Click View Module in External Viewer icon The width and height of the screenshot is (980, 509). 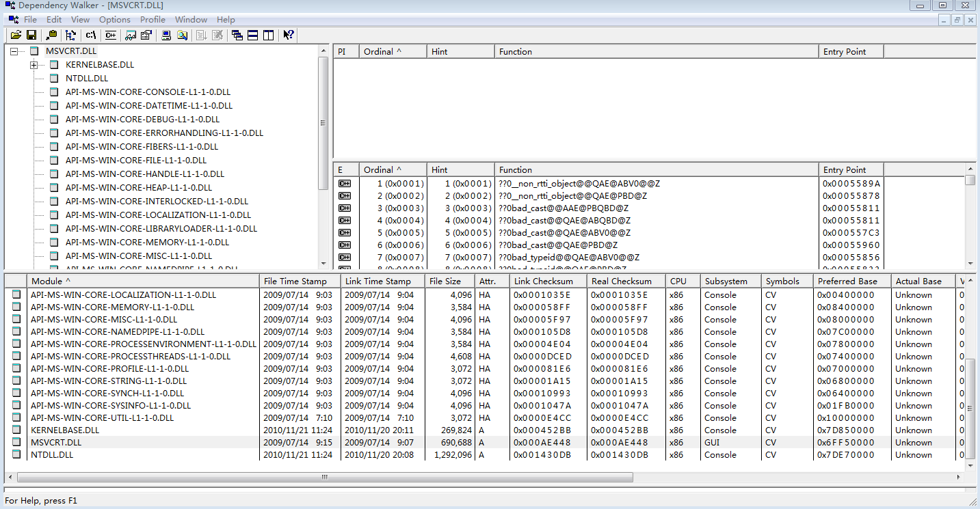[x=131, y=35]
